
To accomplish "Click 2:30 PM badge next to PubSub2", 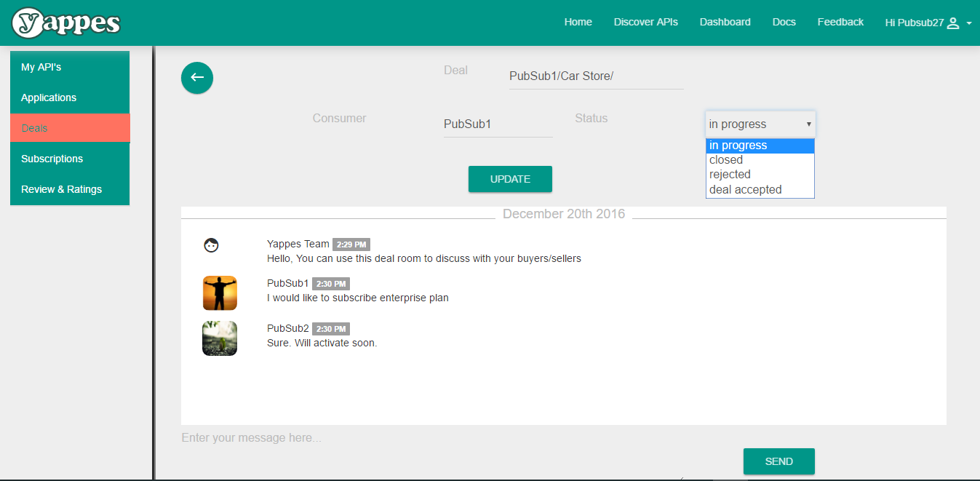I will click(331, 329).
